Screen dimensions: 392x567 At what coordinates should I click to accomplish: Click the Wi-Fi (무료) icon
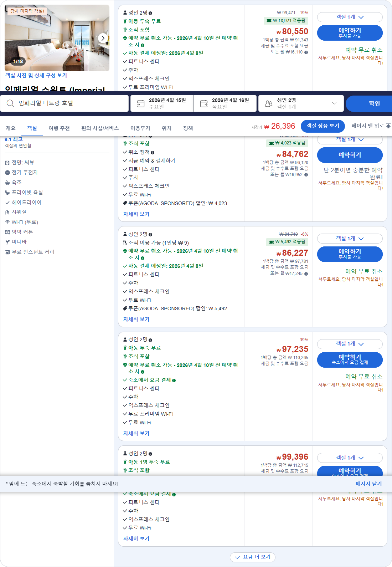coord(7,222)
